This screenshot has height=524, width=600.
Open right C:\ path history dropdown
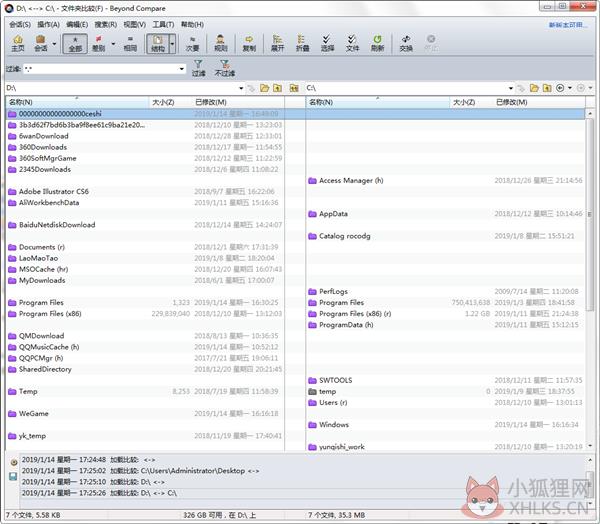pos(511,88)
